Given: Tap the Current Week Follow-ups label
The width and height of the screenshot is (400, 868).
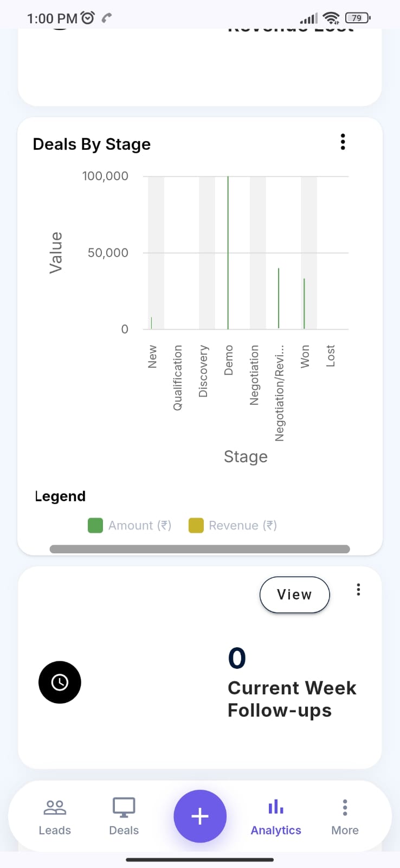Looking at the screenshot, I should point(292,699).
